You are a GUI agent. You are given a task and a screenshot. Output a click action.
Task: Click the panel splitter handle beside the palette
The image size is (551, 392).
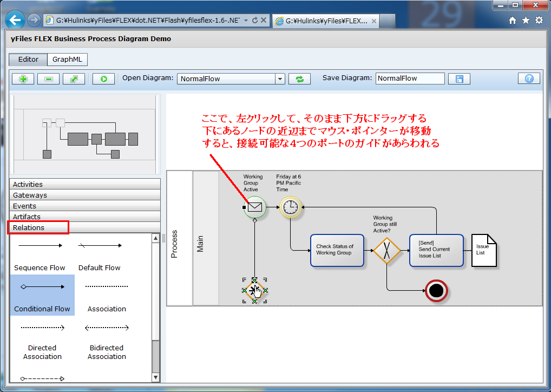click(x=163, y=238)
